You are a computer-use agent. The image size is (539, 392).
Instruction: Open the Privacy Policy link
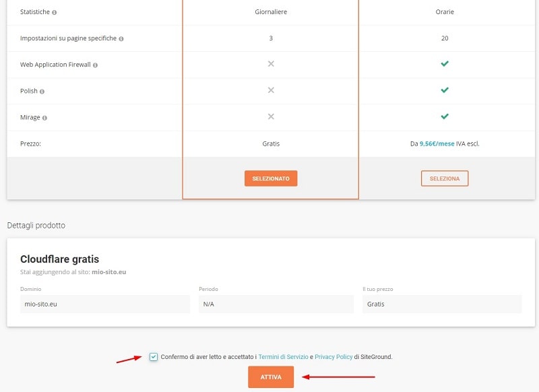pos(334,357)
